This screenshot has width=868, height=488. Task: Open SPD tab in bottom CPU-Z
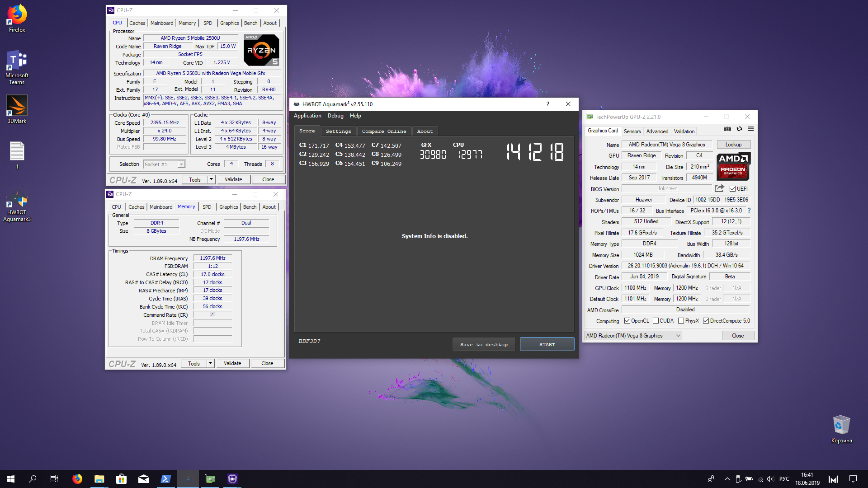[207, 207]
